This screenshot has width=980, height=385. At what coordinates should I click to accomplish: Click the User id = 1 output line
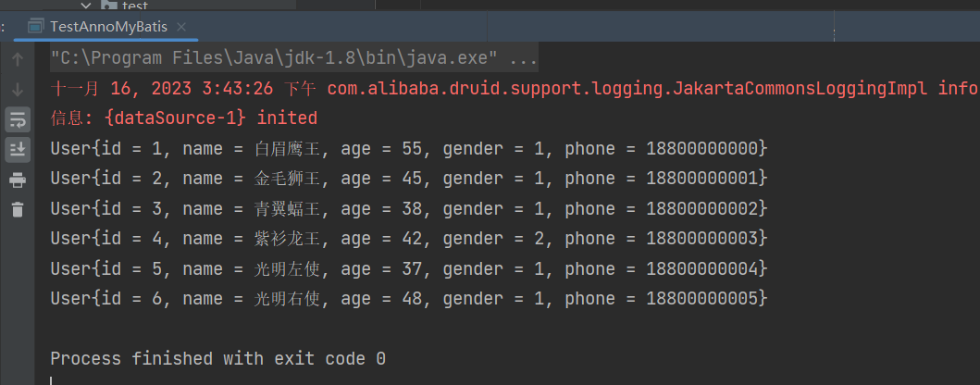(408, 148)
